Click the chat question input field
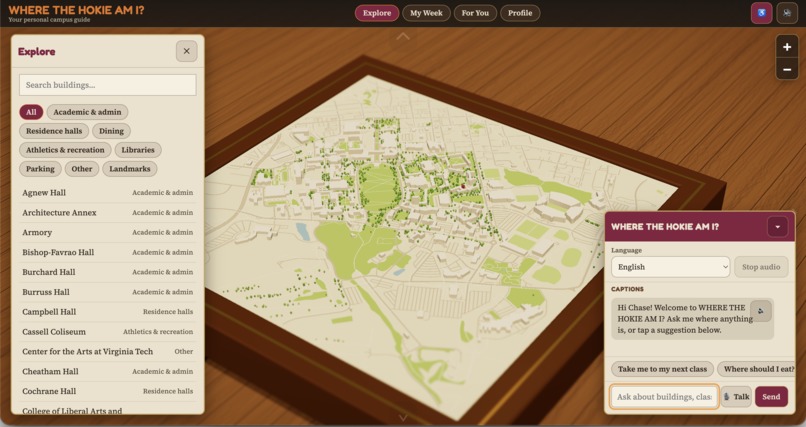The height and width of the screenshot is (427, 806). 664,397
